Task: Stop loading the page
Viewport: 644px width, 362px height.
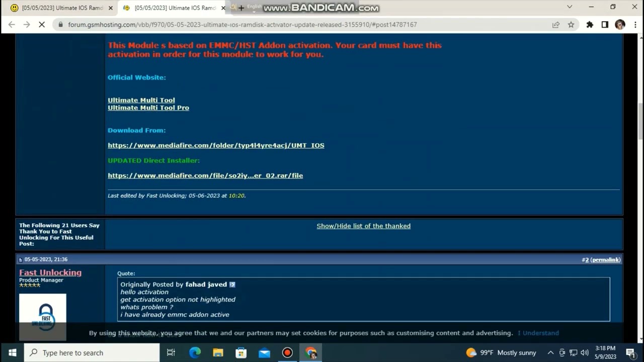Action: [x=42, y=25]
